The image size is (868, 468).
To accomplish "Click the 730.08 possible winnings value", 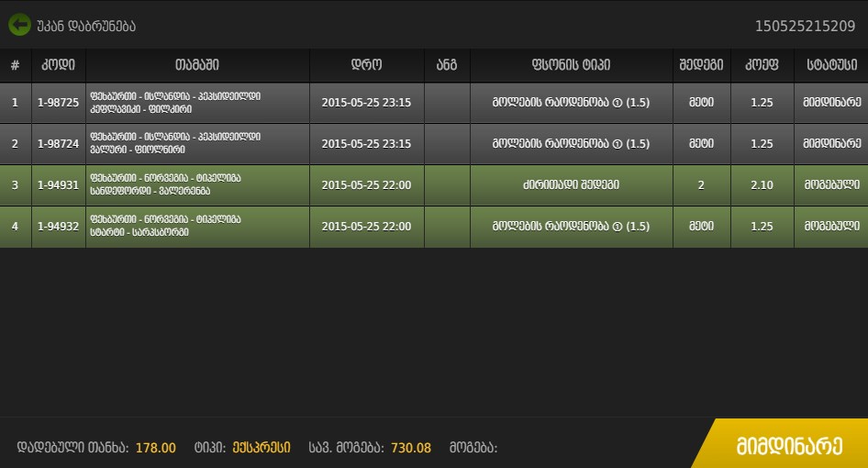I will click(410, 448).
